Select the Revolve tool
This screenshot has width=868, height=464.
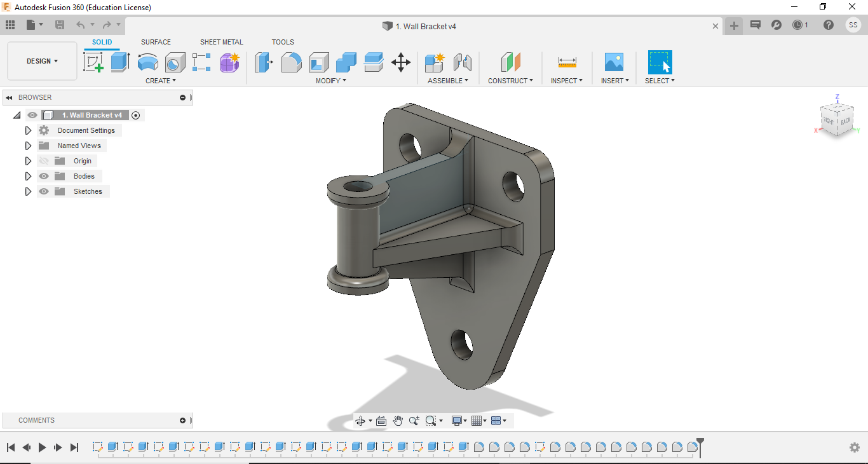click(147, 62)
